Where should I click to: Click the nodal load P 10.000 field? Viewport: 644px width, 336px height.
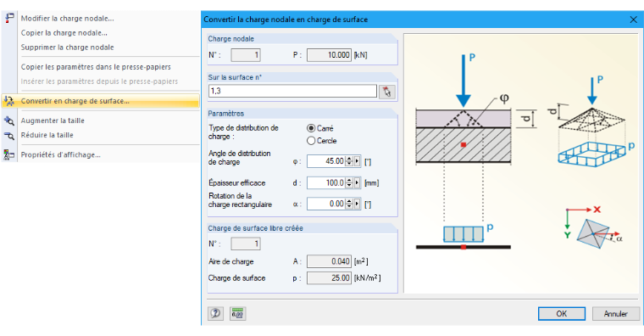pos(329,55)
